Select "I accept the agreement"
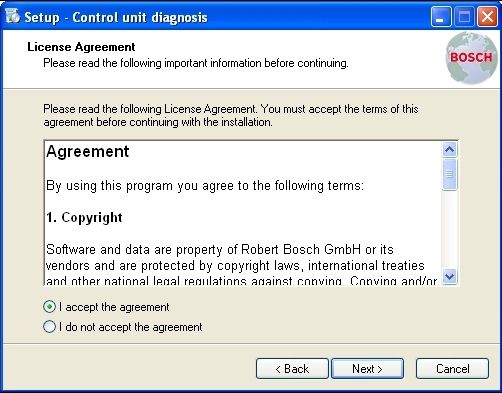 click(x=49, y=307)
